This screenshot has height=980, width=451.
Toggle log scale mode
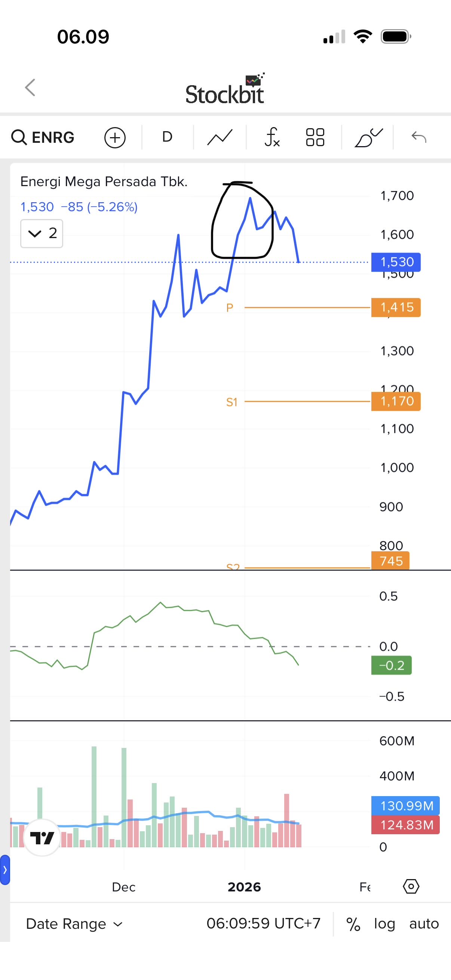(384, 924)
